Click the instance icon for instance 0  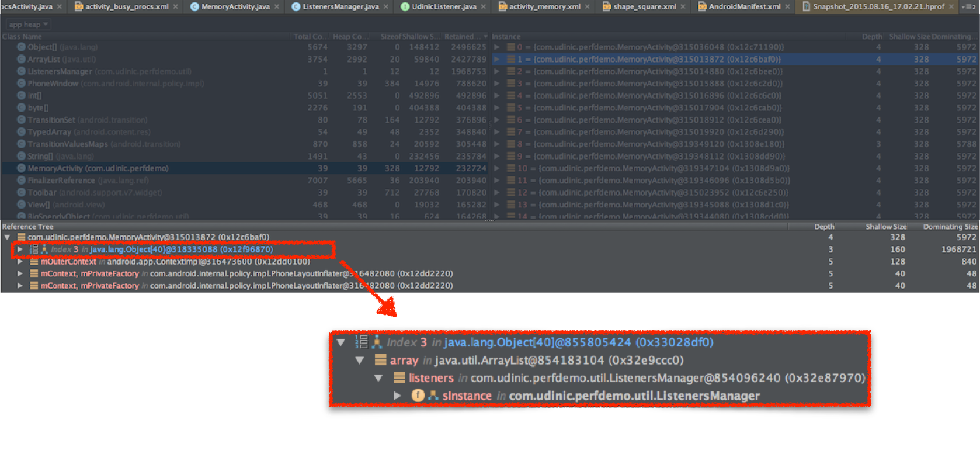pyautogui.click(x=510, y=47)
